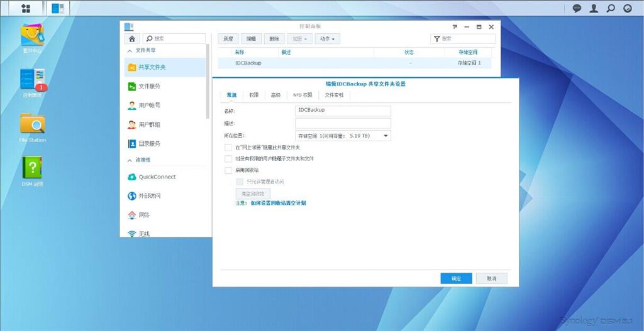This screenshot has height=331, width=644.
Task: Select QuickConnect in the sidebar
Action: tap(157, 177)
